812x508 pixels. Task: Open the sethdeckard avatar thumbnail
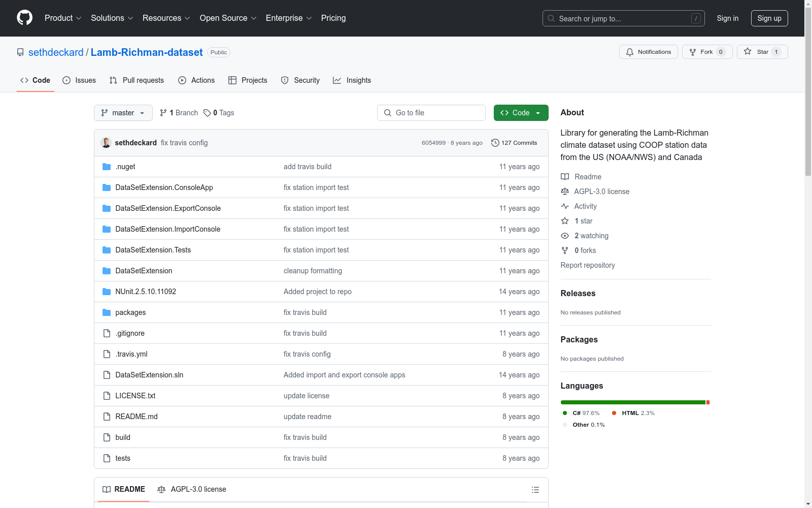pos(106,143)
